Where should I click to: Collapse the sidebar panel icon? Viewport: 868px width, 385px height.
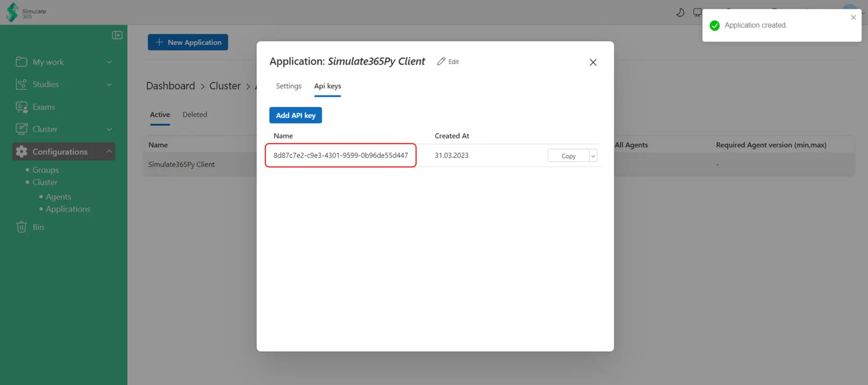(x=117, y=35)
